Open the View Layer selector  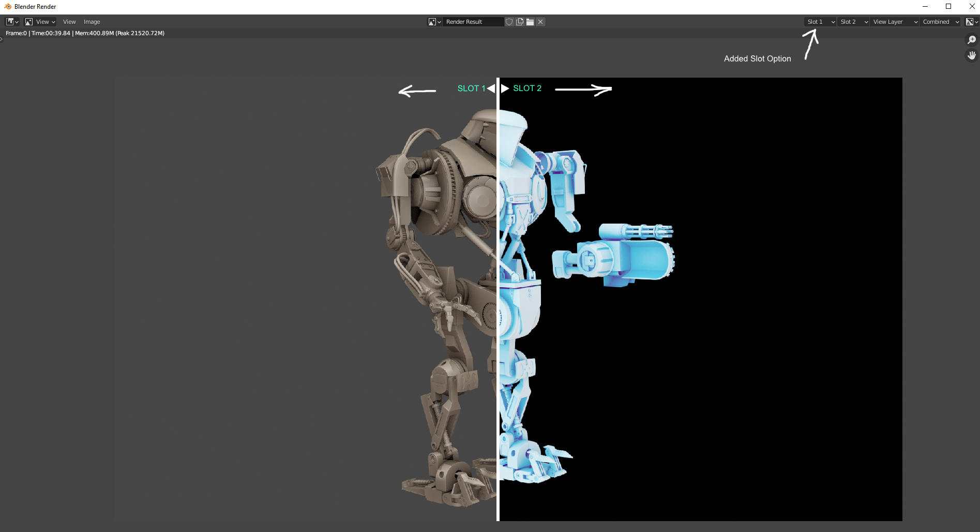895,22
